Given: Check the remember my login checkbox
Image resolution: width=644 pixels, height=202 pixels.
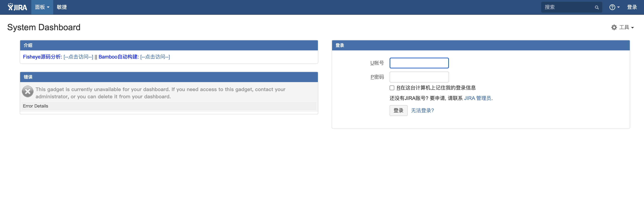Looking at the screenshot, I should pyautogui.click(x=392, y=88).
